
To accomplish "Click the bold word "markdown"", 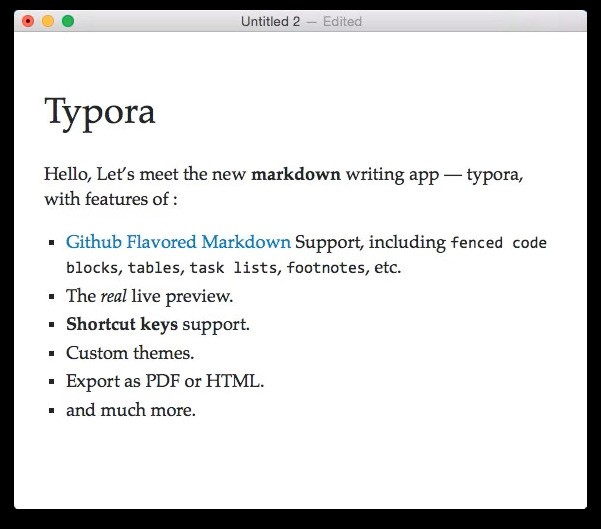I will coord(296,174).
